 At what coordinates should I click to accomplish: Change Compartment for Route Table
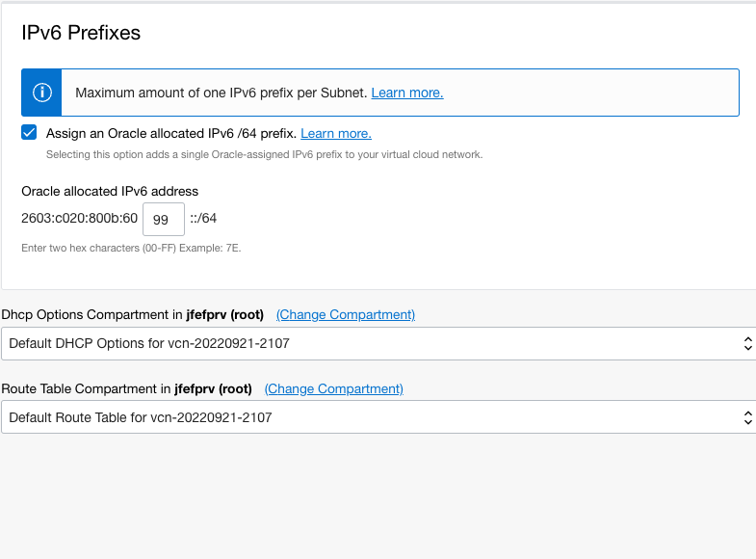coord(333,389)
